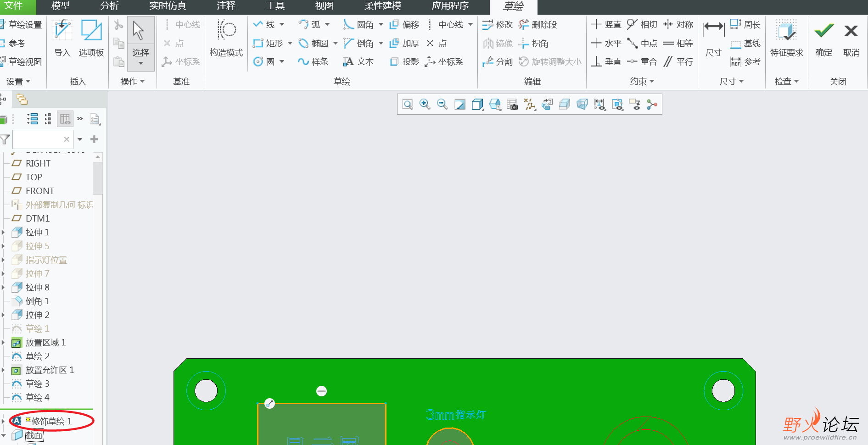Apply the 相切 tangent constraint
The width and height of the screenshot is (868, 445).
(x=642, y=24)
